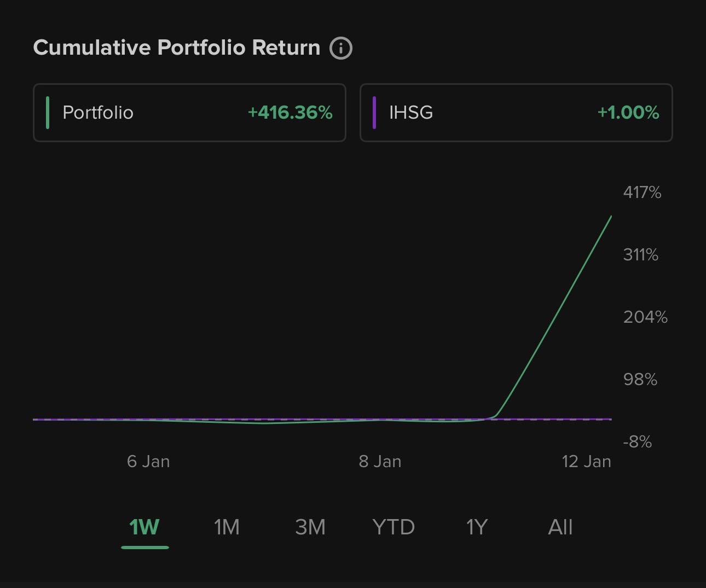
Task: Select the 1Y time range tab
Action: [476, 527]
